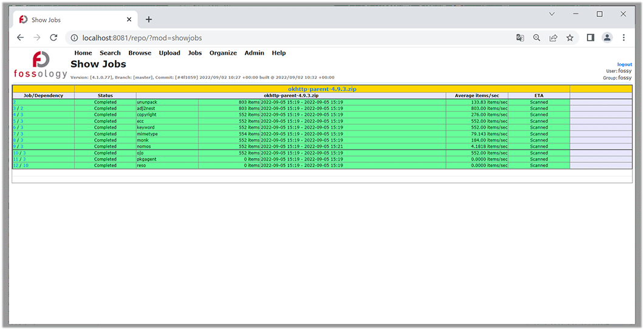
Task: Bookmark this page with the star icon
Action: point(570,38)
